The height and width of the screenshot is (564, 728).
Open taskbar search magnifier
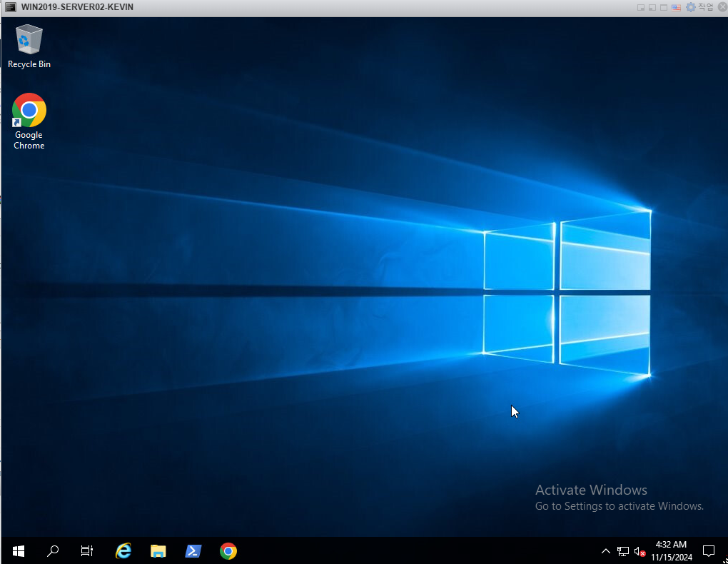[53, 551]
